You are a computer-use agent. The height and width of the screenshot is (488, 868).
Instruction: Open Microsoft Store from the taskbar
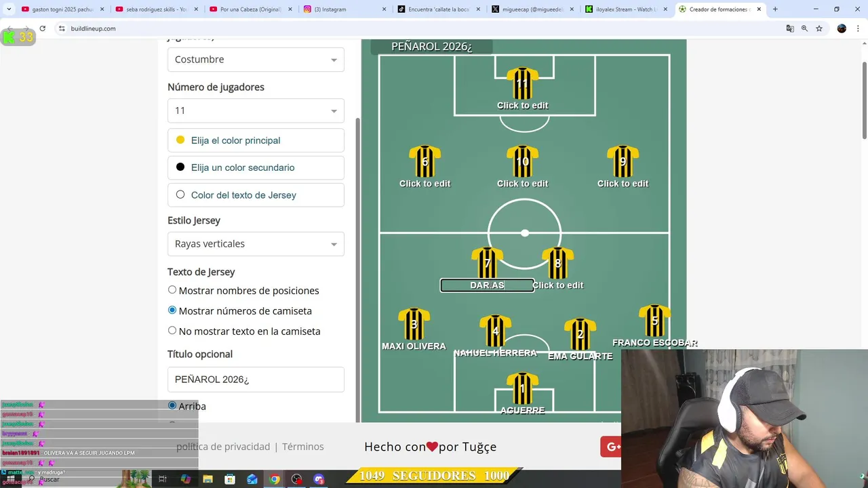230,479
